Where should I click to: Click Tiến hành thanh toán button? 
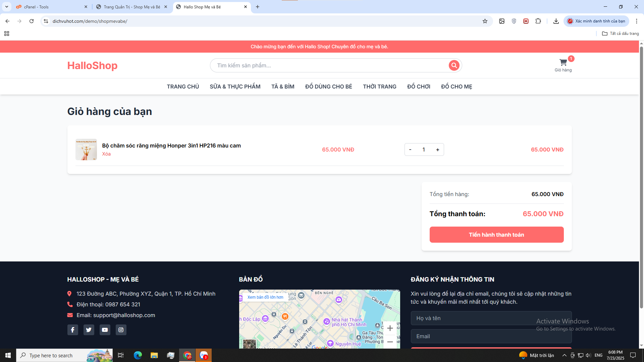[x=496, y=235]
